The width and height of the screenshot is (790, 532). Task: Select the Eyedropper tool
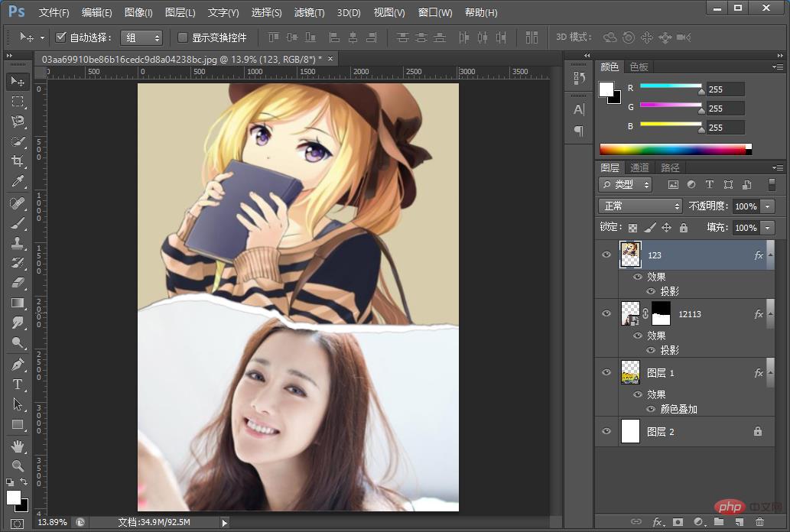[18, 181]
